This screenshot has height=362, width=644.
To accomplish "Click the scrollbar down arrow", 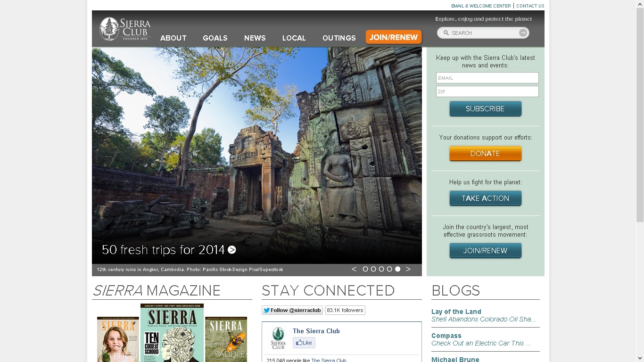I will click(x=640, y=358).
